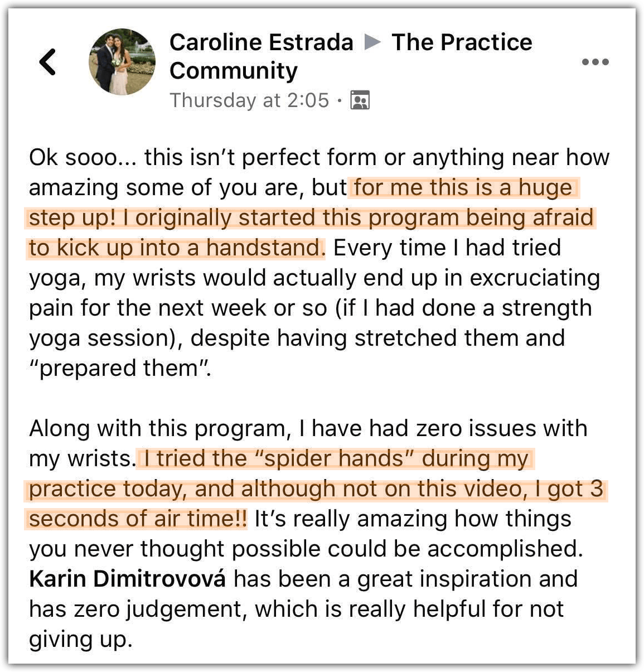Click the quoted "spider hands" phrase
This screenshot has height=672, width=644.
337,458
